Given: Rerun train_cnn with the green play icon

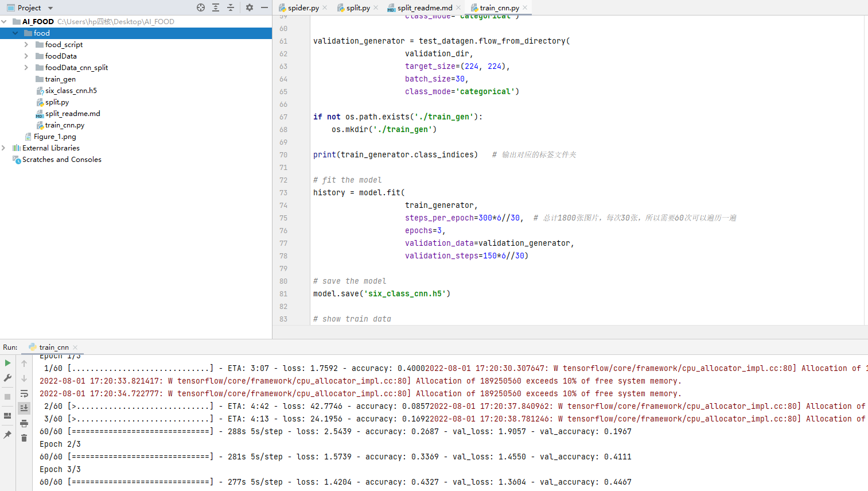Looking at the screenshot, I should tap(7, 363).
